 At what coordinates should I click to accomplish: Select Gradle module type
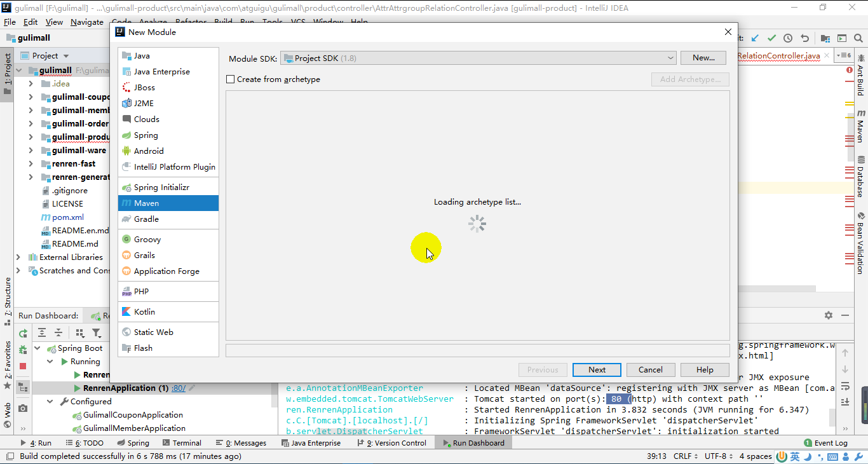coord(168,219)
